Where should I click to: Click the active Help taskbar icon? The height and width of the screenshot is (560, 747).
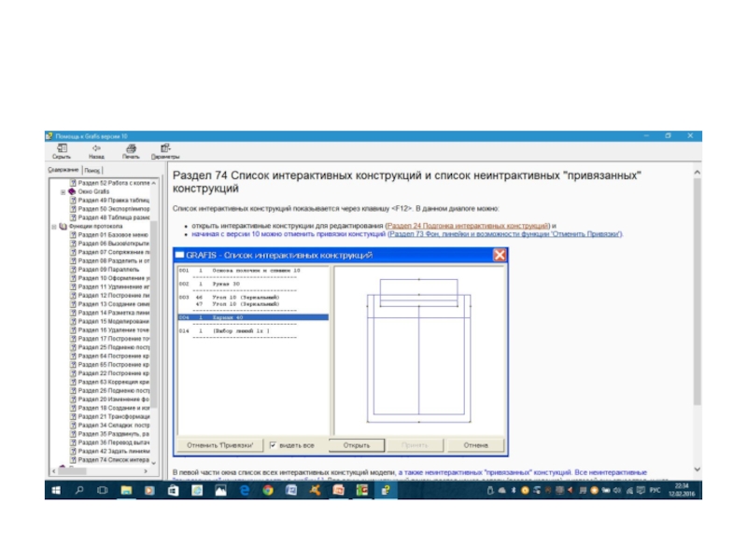tap(386, 490)
